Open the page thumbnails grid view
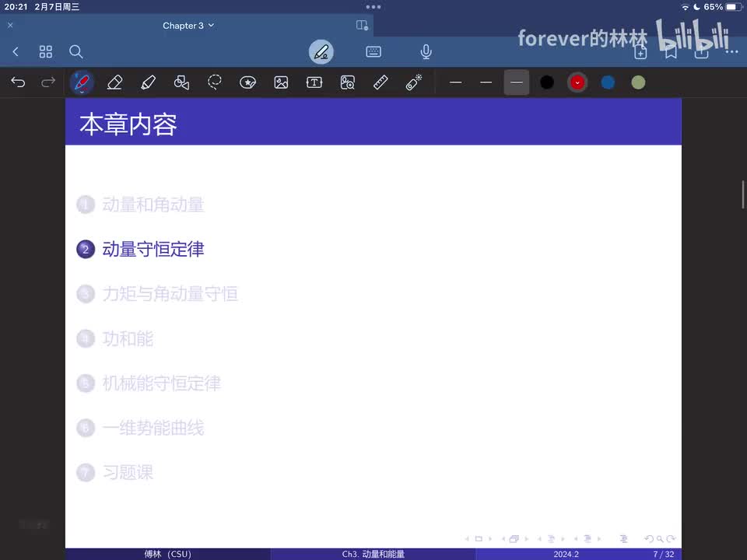 pos(46,51)
